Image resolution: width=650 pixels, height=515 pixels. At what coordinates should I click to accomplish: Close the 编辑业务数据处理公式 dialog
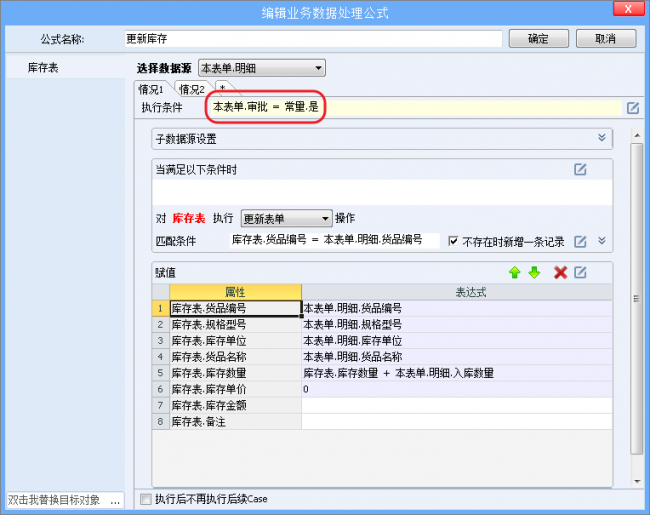point(628,9)
